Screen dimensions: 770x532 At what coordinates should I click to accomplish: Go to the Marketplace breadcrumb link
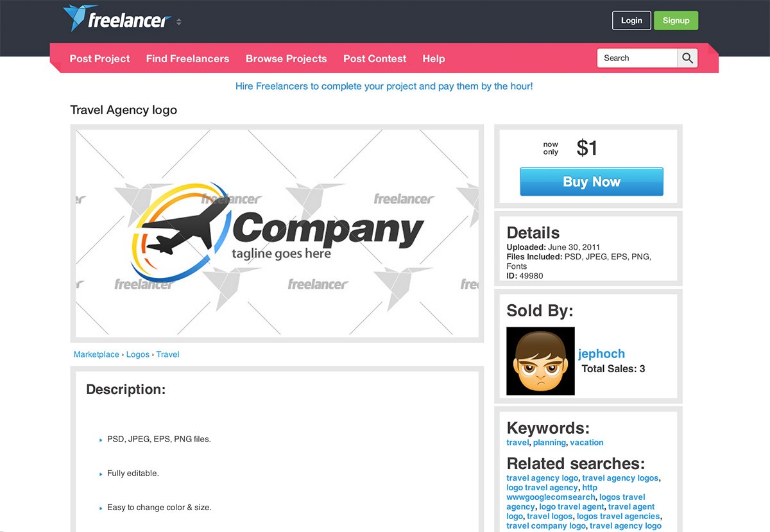point(96,354)
